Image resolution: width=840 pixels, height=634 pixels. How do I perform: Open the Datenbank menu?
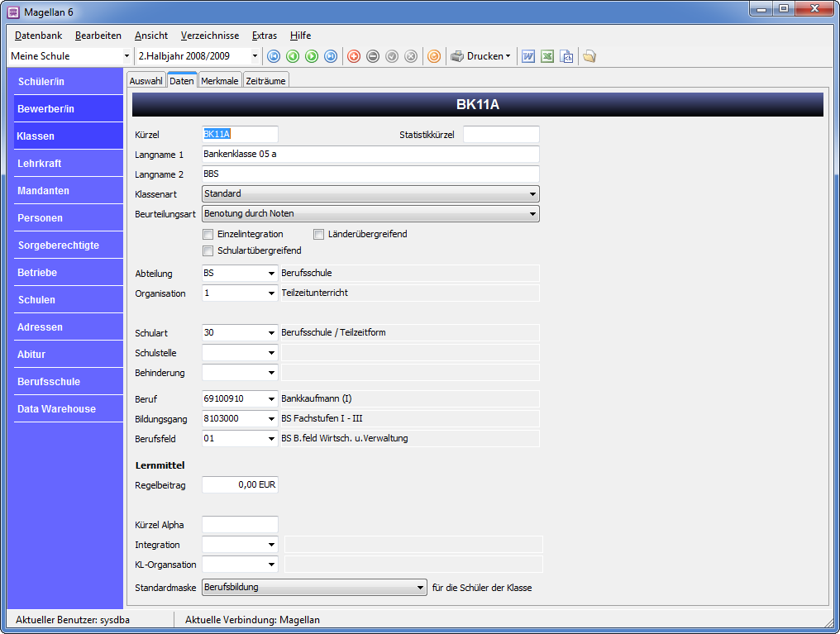(x=39, y=36)
